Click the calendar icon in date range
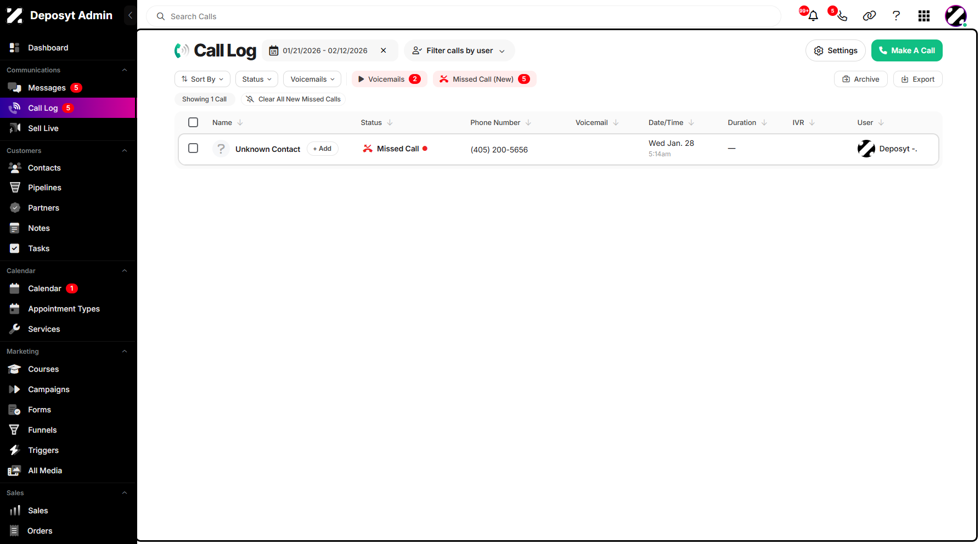Screen dimensions: 980x544 273,50
